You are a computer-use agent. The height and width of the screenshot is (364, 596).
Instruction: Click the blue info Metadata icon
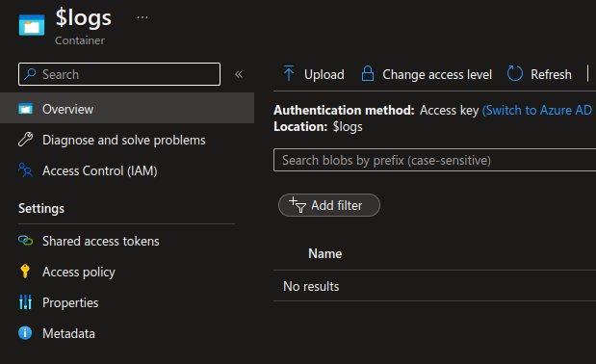point(25,333)
